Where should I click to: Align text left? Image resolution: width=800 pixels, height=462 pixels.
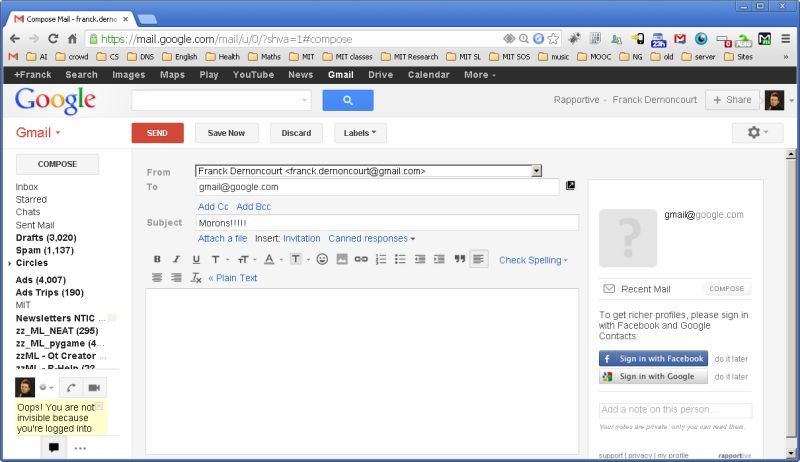click(479, 259)
